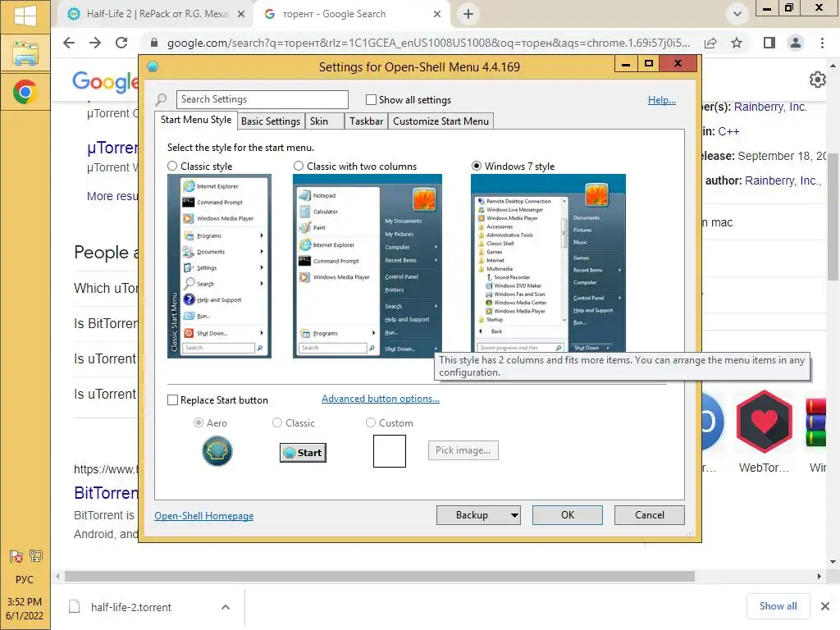Click the Action Center flag tray icon

(x=16, y=556)
